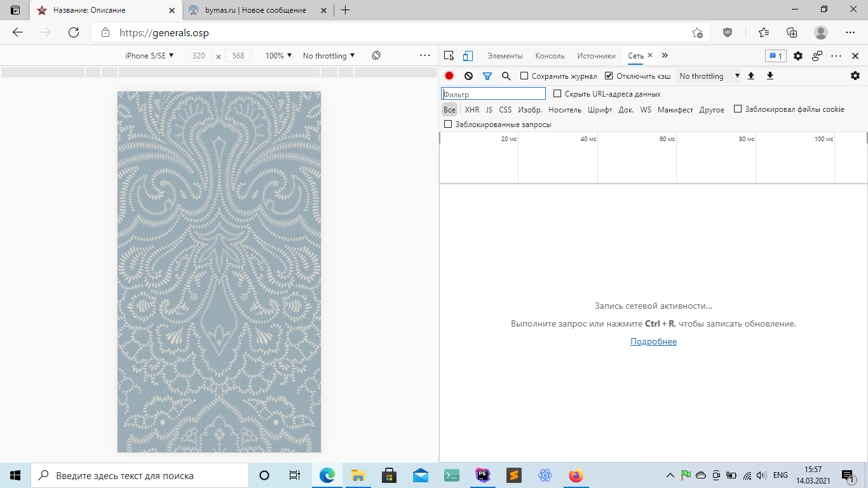Click the 'Фильтр' input field
Viewport: 868px width, 488px height.
click(493, 94)
